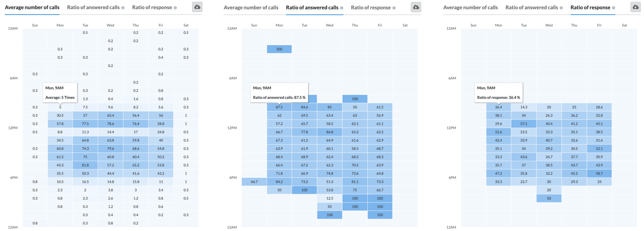Open Ratio of response tab in middle panel
The width and height of the screenshot is (644, 231).
pos(371,8)
